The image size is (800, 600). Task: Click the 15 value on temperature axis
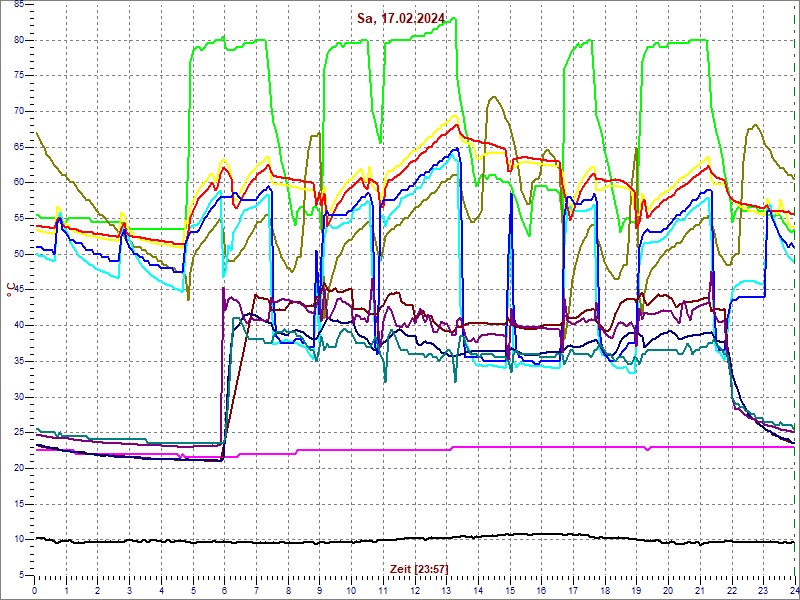coord(18,504)
